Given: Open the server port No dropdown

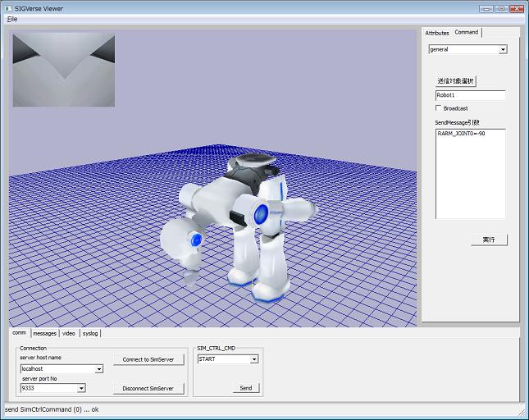Looking at the screenshot, I should 81,388.
